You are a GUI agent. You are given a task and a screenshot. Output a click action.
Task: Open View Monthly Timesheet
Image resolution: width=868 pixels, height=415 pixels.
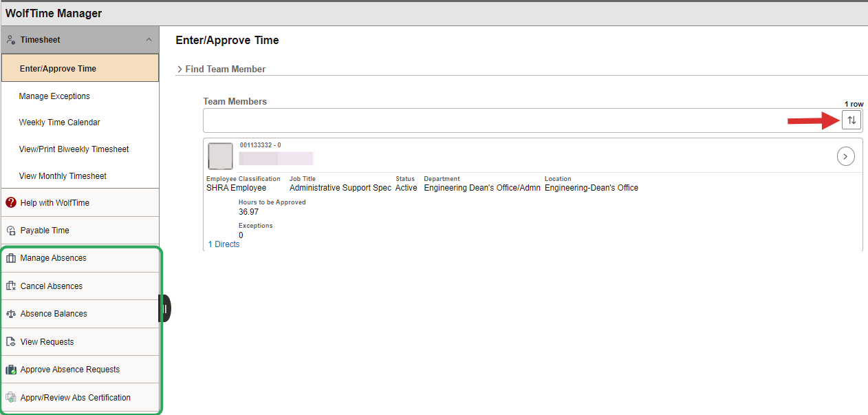pos(80,176)
